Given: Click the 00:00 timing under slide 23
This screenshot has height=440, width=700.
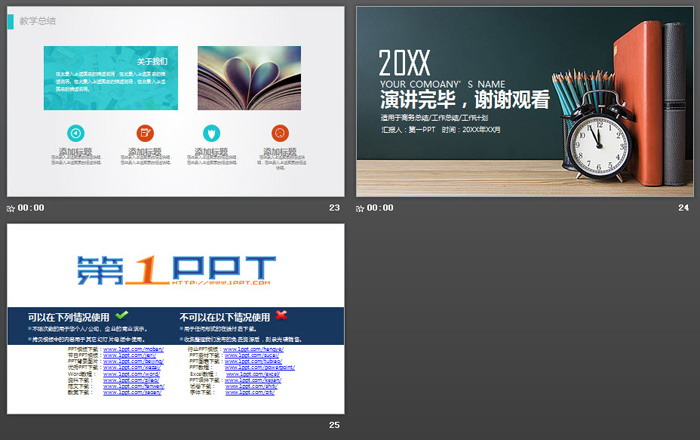Looking at the screenshot, I should [x=31, y=208].
